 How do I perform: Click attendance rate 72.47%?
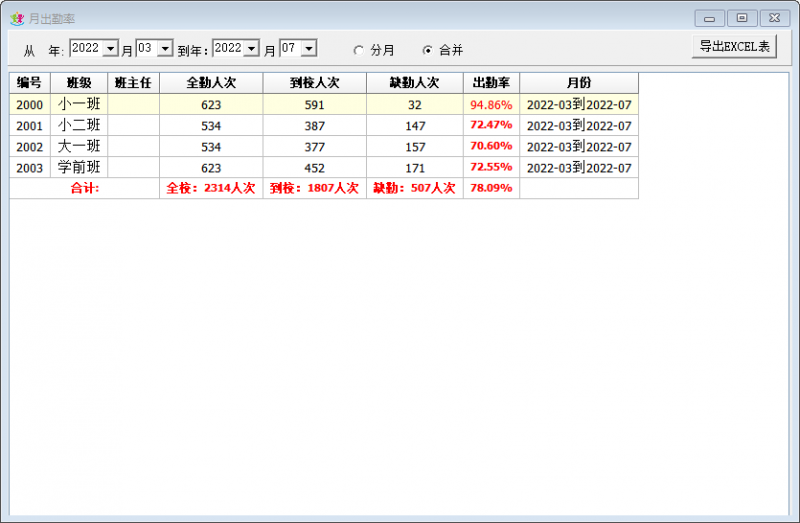pyautogui.click(x=491, y=124)
